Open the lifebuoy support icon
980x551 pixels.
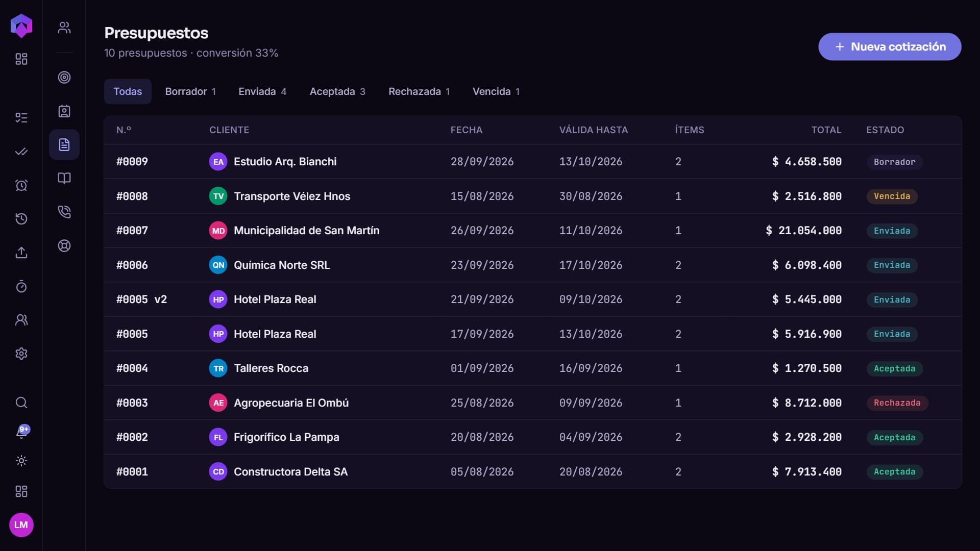pos(64,246)
